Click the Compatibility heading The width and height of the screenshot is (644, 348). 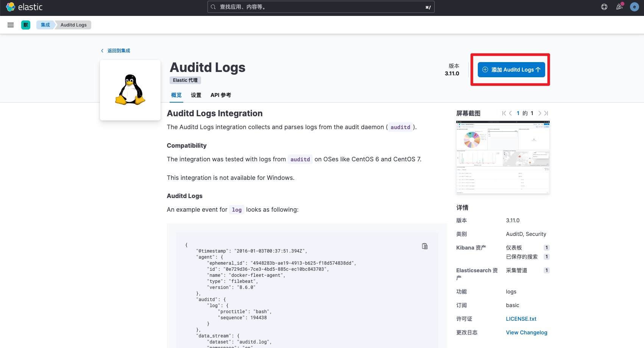pos(187,145)
